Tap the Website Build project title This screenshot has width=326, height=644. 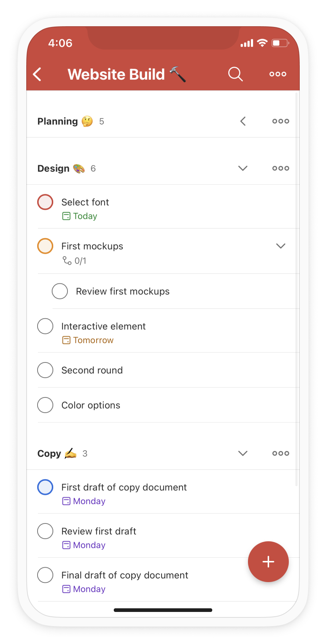pos(116,74)
